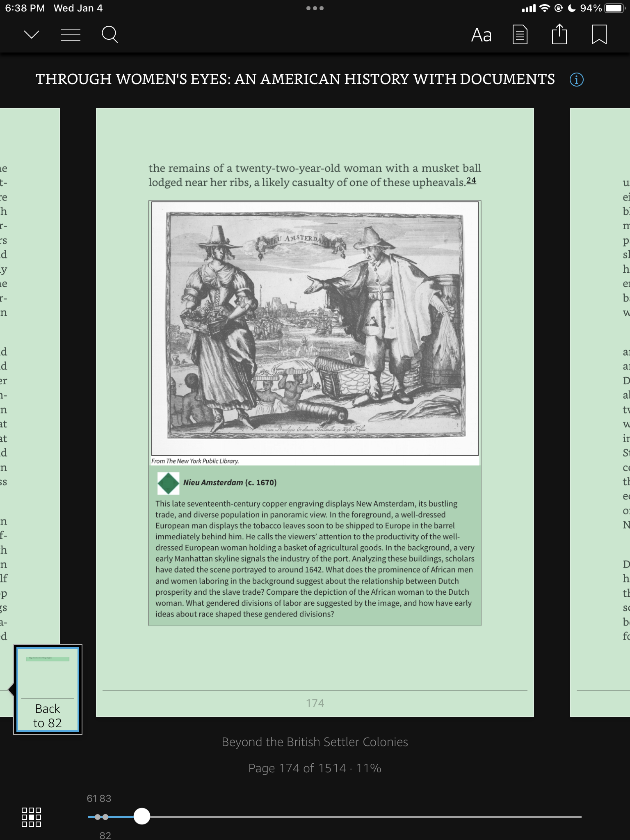Close the book with the down chevron
The height and width of the screenshot is (840, 630).
tap(32, 35)
